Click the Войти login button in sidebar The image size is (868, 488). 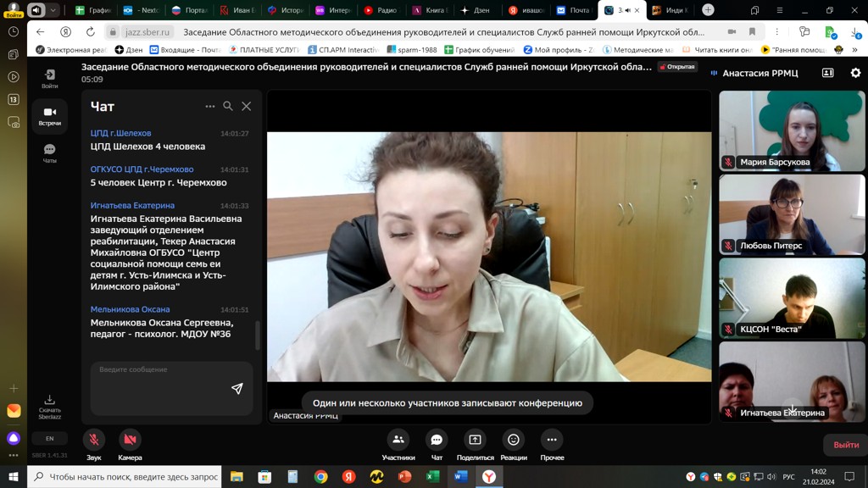[50, 78]
